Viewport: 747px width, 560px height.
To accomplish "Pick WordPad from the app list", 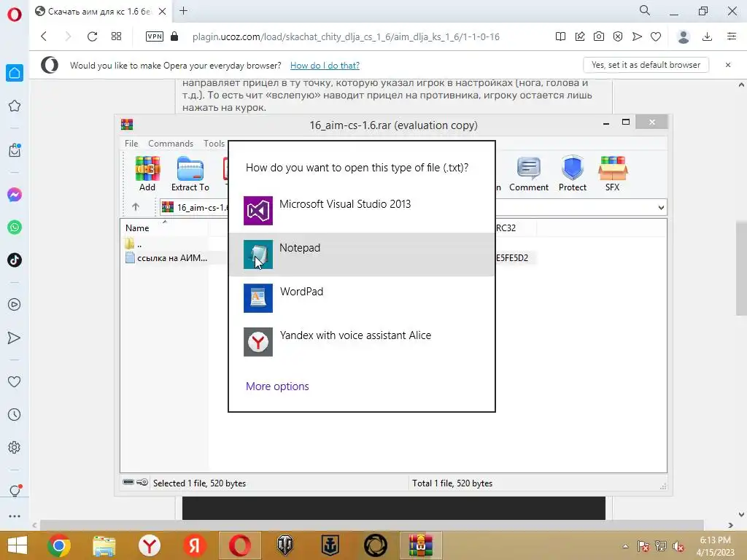I will tap(362, 298).
